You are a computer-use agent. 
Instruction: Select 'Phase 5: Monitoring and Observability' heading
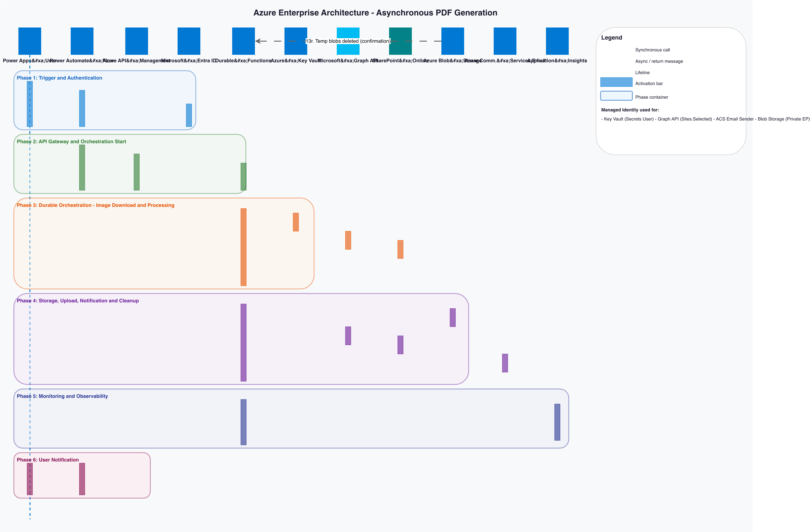click(62, 396)
